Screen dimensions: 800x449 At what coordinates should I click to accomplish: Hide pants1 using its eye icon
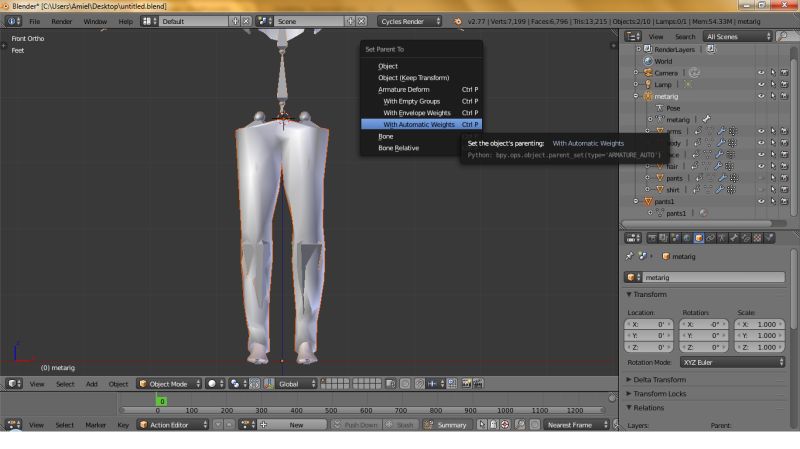(x=761, y=201)
